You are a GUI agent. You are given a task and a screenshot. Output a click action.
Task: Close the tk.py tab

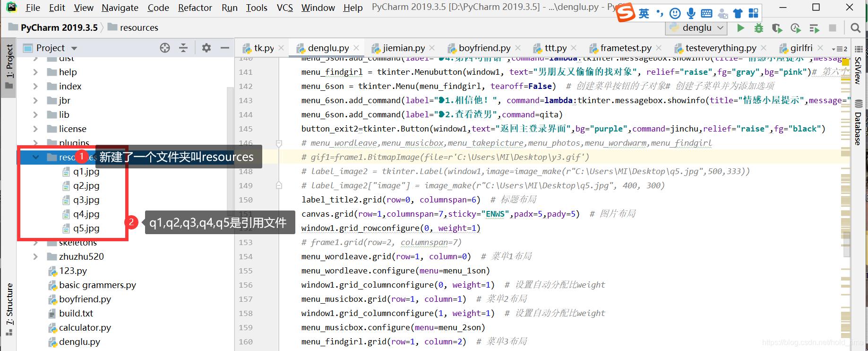[x=281, y=48]
